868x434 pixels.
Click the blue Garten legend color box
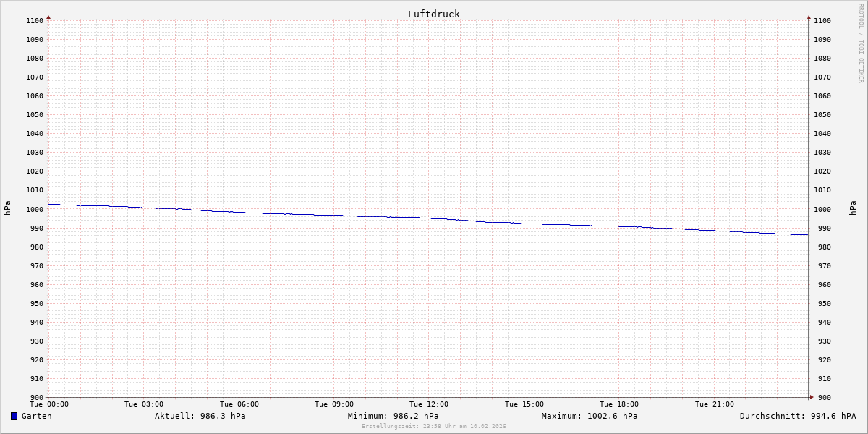14,416
